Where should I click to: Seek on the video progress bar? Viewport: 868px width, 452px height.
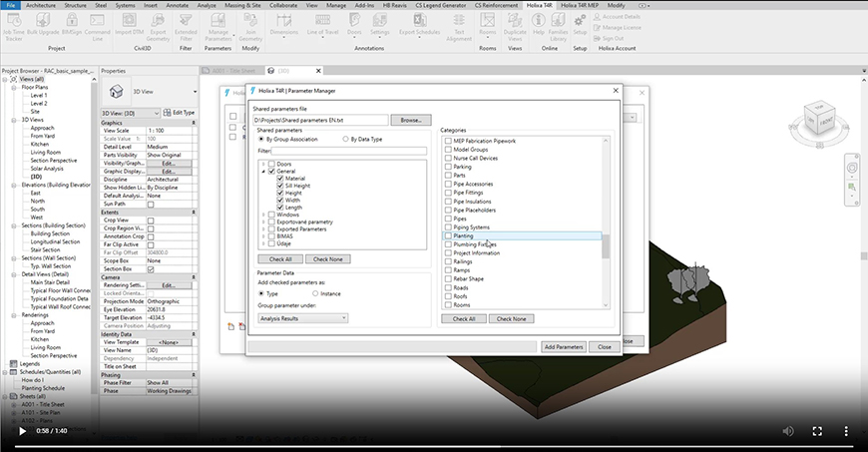(x=434, y=446)
